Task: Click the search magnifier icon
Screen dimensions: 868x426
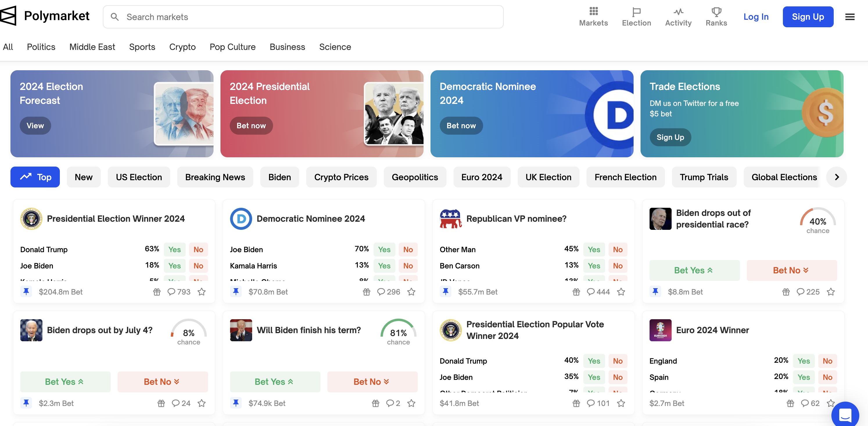Action: (x=114, y=17)
